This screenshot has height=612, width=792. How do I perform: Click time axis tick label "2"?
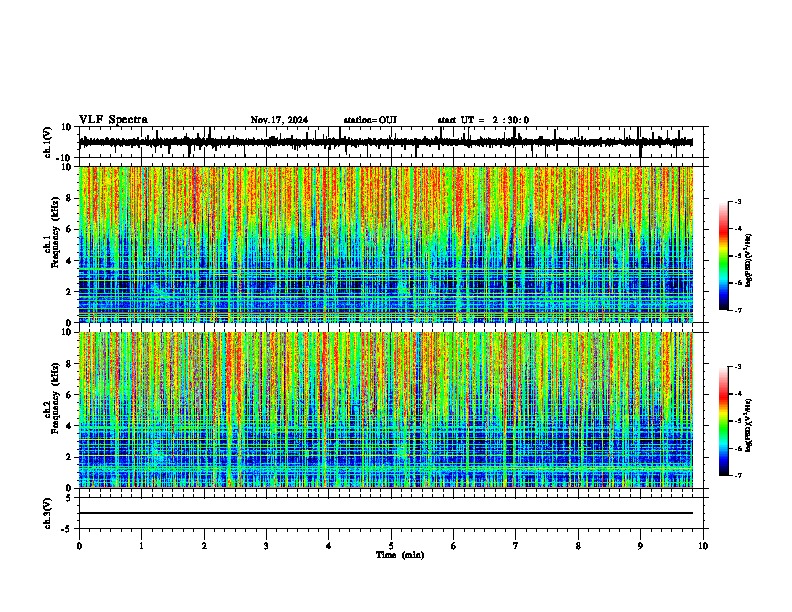pos(204,546)
